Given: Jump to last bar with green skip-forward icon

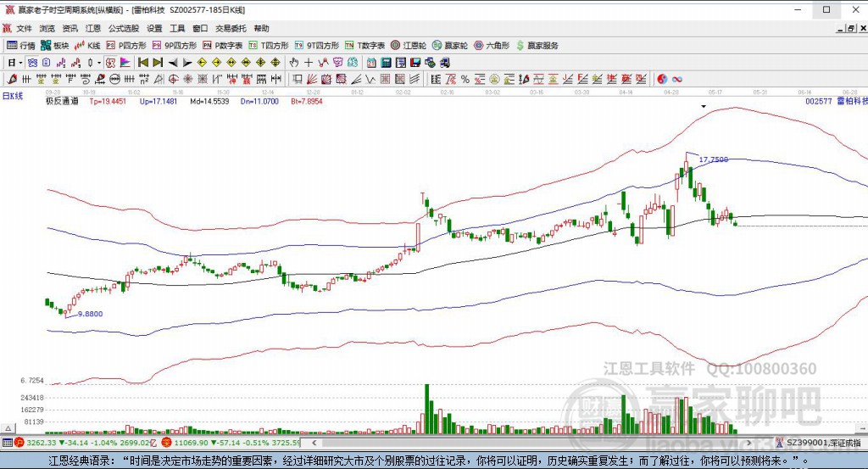Looking at the screenshot, I should (x=158, y=63).
